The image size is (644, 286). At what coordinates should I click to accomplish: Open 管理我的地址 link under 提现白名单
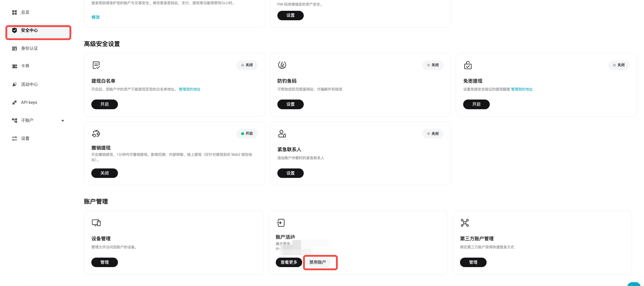[x=189, y=89]
